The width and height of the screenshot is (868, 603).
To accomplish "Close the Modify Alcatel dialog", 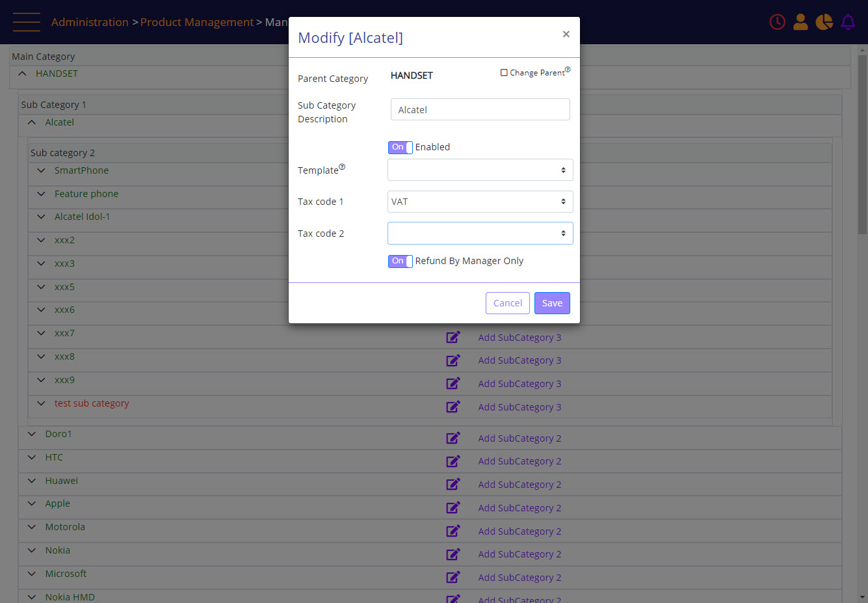I will tap(566, 34).
